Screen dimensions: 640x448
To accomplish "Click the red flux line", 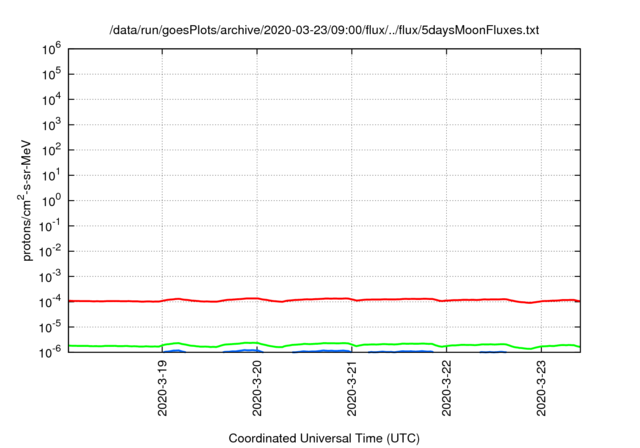I will [324, 299].
